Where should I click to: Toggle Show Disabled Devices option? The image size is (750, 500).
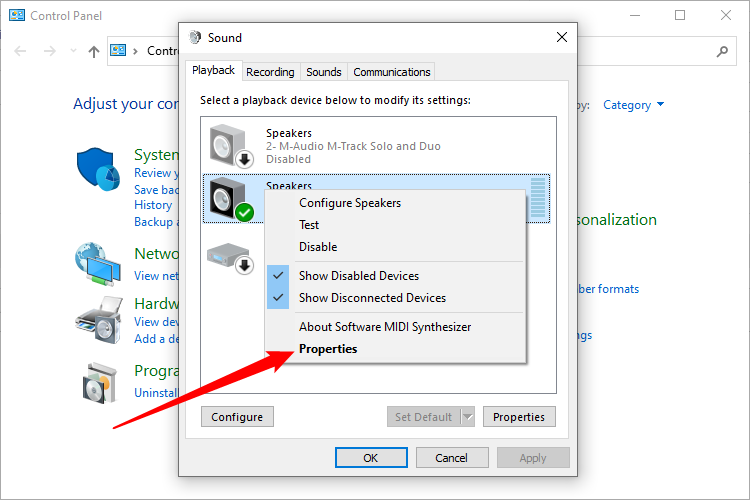pyautogui.click(x=358, y=276)
